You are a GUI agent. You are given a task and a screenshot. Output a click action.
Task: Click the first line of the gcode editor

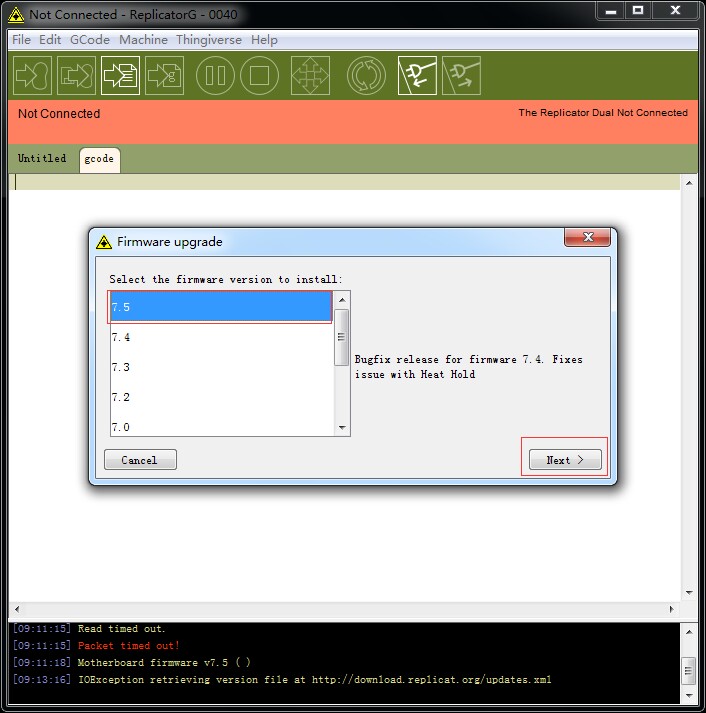[x=344, y=182]
